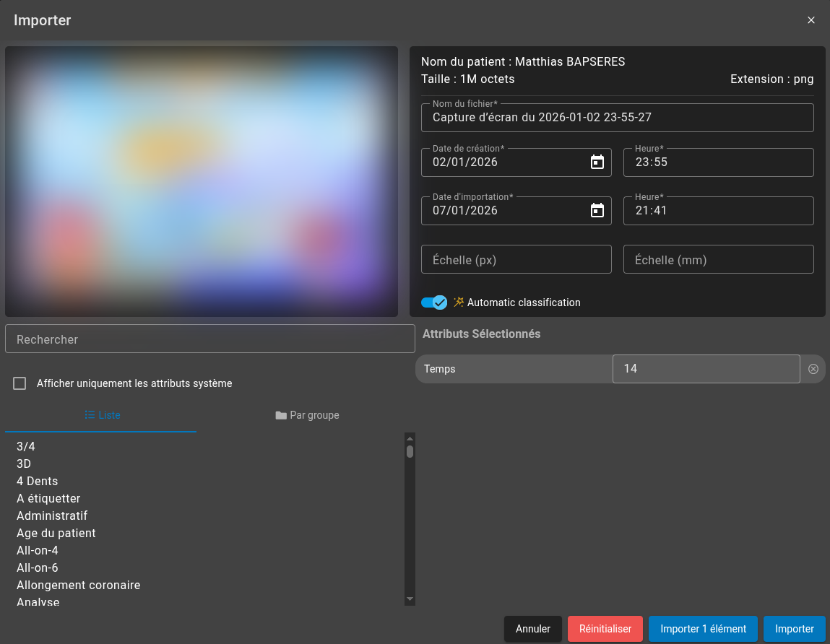Click the attribute list scrollbar down arrow
The image size is (830, 644).
tap(410, 599)
